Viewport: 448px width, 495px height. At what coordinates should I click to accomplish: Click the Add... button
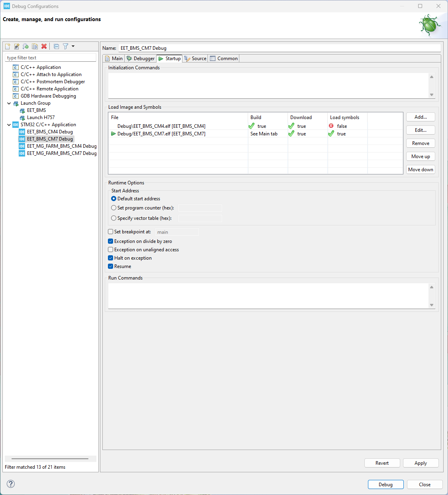421,117
